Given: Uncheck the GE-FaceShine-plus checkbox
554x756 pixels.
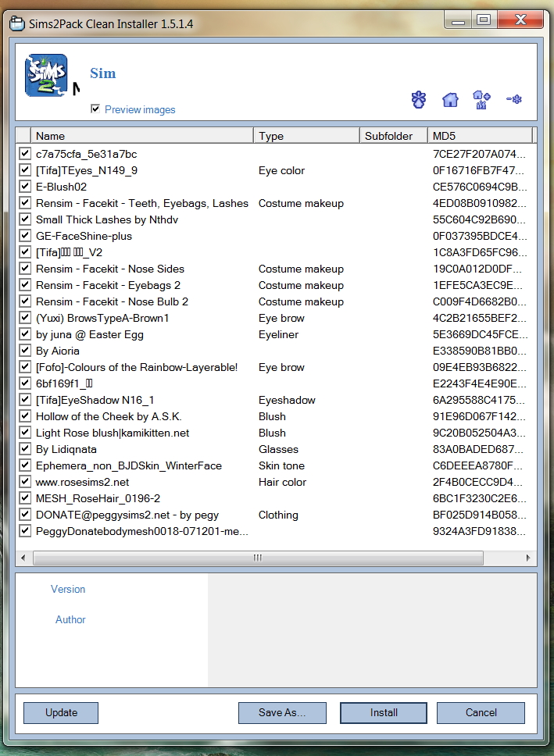Looking at the screenshot, I should tap(24, 236).
